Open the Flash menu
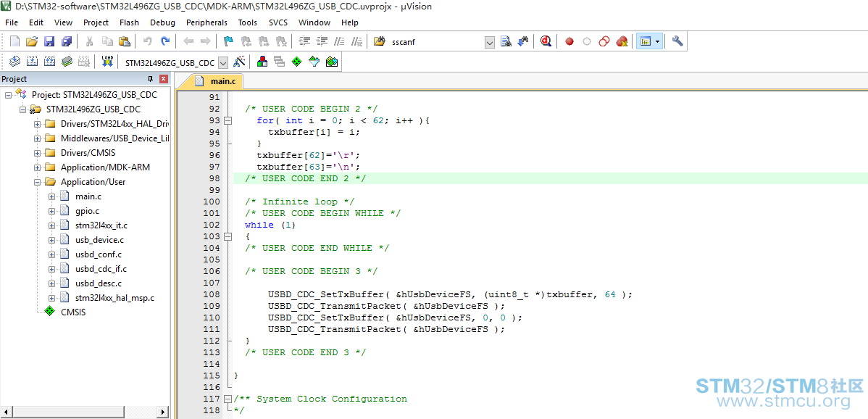The width and height of the screenshot is (868, 419). [129, 22]
